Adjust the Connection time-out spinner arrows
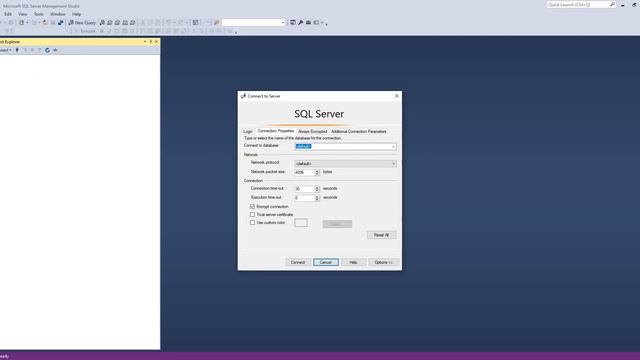Screen dimensions: 640x360 pos(317,189)
